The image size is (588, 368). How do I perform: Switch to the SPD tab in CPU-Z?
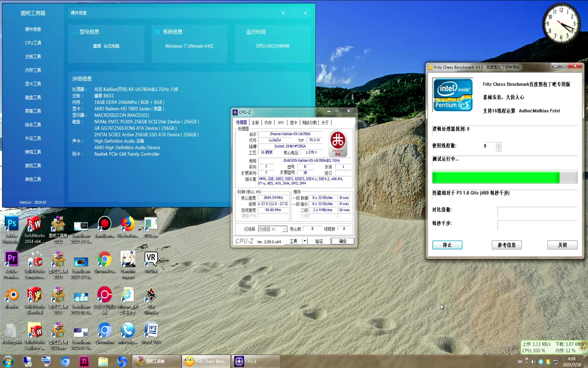pyautogui.click(x=281, y=122)
